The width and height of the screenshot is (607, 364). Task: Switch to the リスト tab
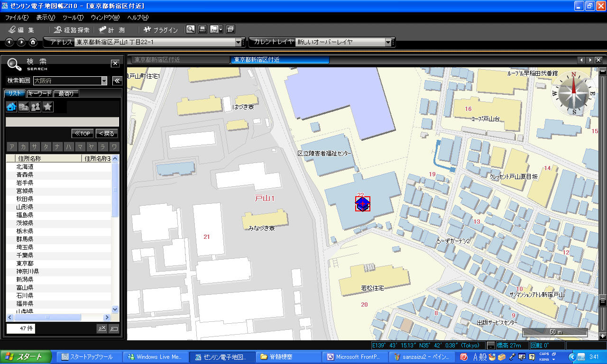point(15,93)
